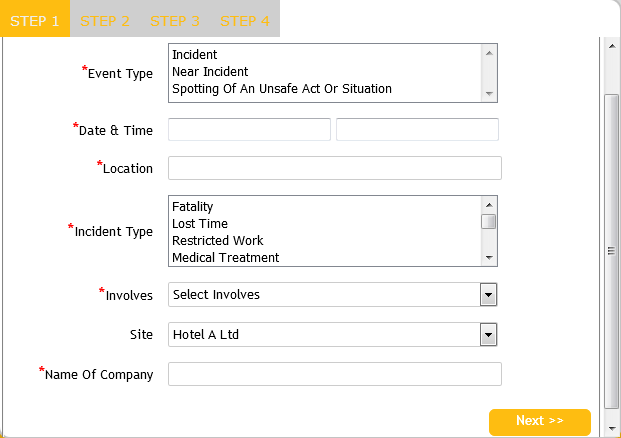Select 'Fatality' incident type
Viewport: 621px width, 438px height.
point(193,207)
